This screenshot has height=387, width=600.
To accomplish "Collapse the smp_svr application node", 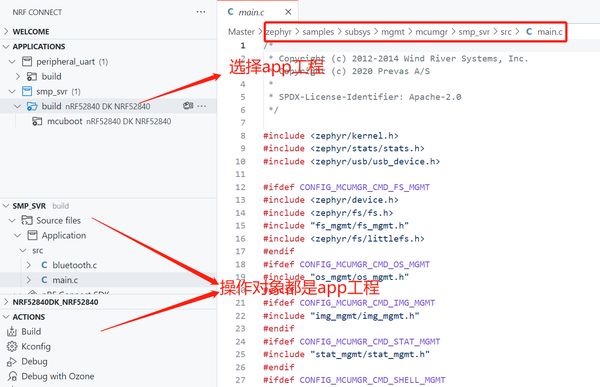I will click(12, 91).
